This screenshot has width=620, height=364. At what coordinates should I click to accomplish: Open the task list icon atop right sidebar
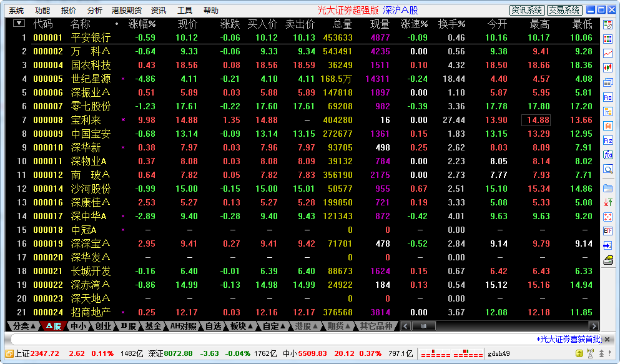click(x=608, y=25)
